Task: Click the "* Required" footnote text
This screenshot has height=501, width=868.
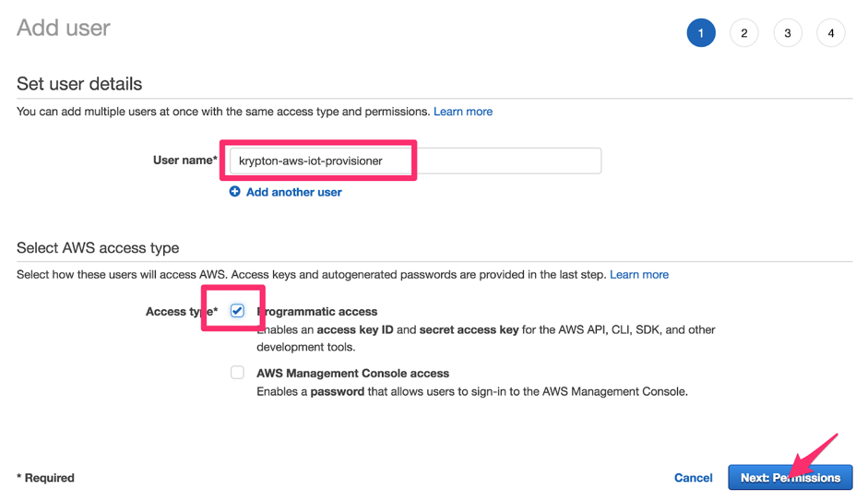Action: pyautogui.click(x=46, y=478)
